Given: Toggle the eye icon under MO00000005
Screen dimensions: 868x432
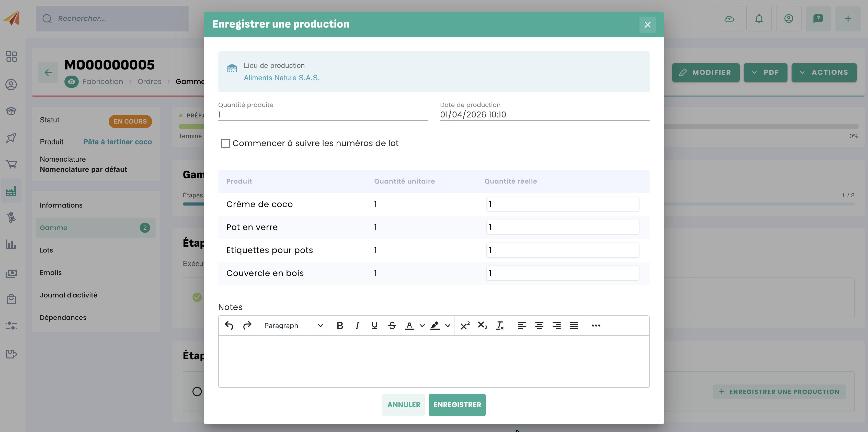Looking at the screenshot, I should coord(71,81).
